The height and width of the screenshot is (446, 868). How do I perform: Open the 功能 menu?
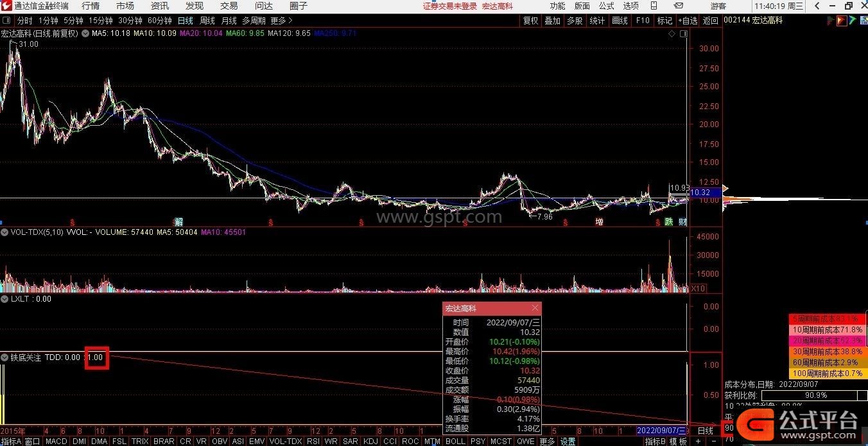coord(557,6)
